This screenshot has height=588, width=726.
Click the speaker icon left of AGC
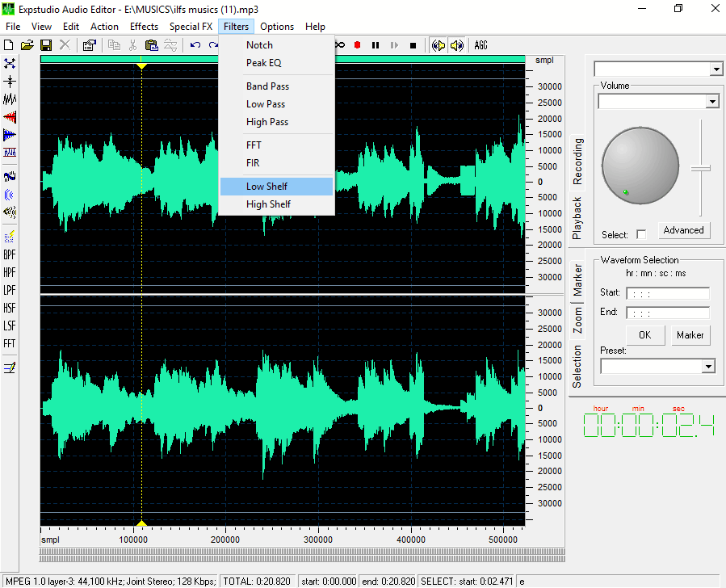(456, 45)
